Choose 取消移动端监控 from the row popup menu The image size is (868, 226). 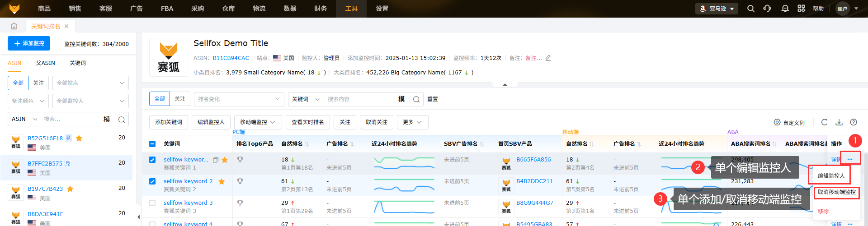[x=836, y=192]
